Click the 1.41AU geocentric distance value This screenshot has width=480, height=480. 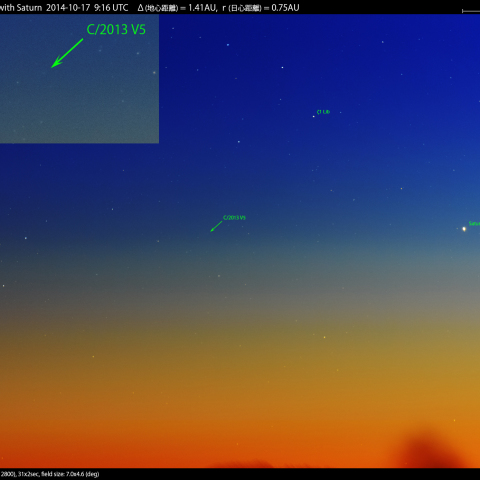point(202,8)
